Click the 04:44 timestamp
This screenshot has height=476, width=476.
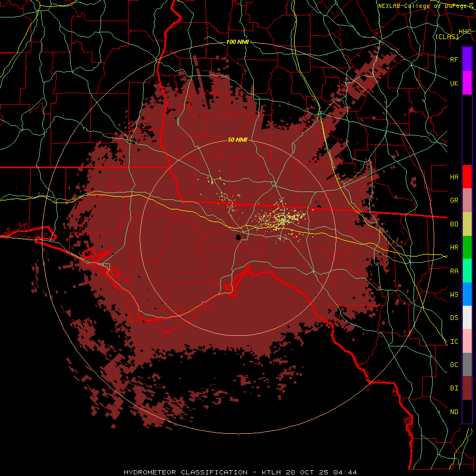345,472
